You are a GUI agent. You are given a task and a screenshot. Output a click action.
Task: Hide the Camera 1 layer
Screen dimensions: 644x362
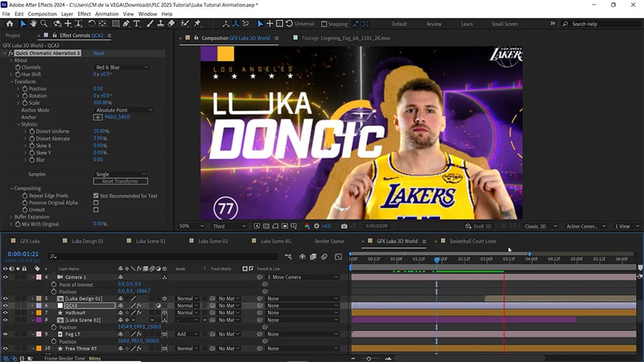click(x=5, y=277)
